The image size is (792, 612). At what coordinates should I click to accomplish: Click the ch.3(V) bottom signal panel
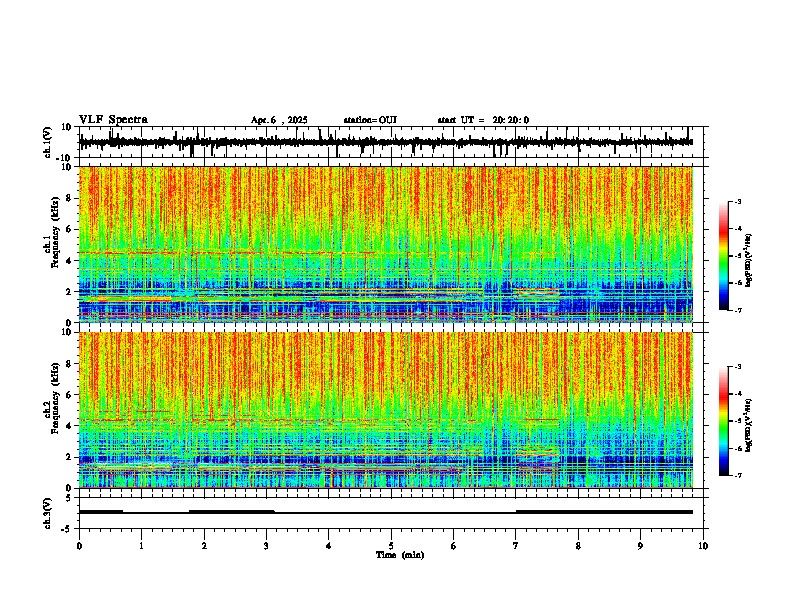point(391,513)
